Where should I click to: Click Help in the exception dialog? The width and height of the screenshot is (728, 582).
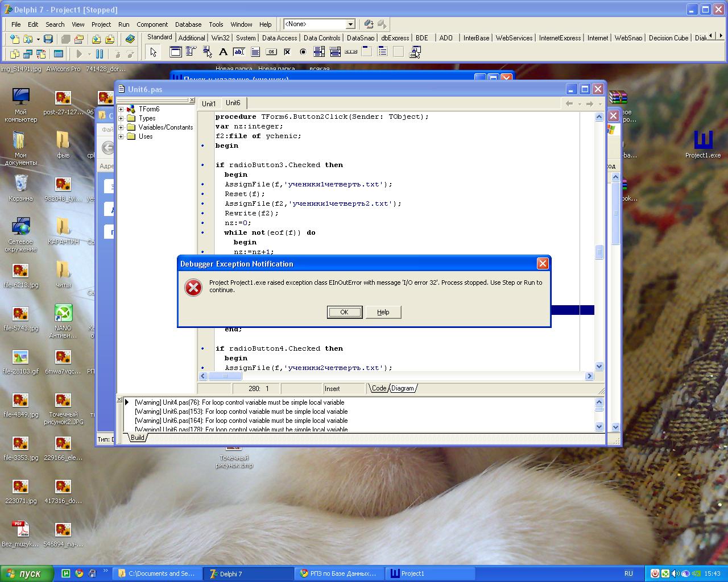coord(383,312)
